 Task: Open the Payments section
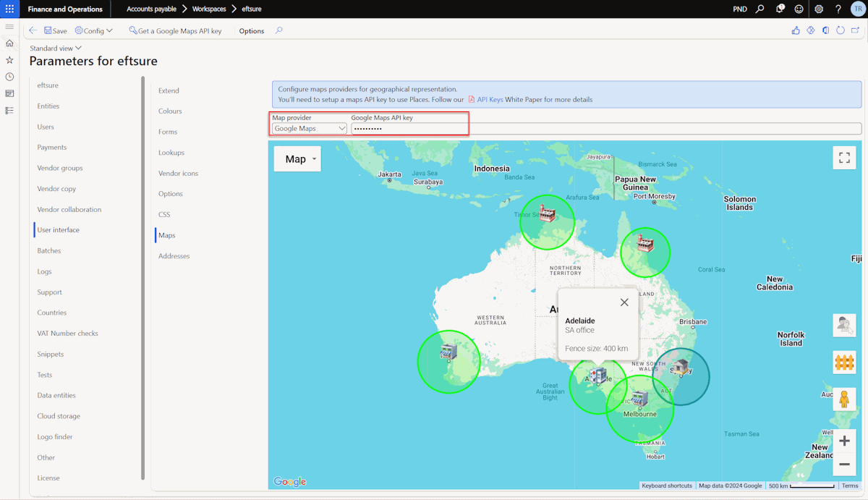coord(52,148)
